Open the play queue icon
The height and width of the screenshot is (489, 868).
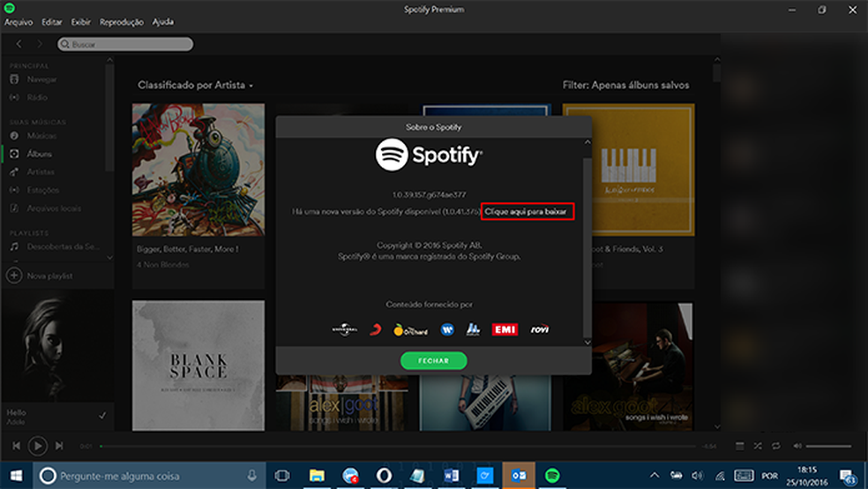(739, 447)
